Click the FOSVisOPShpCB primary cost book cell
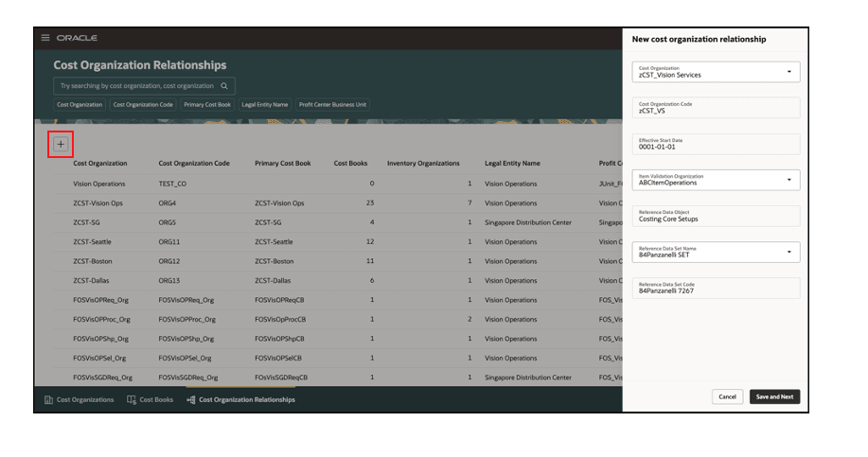 pyautogui.click(x=279, y=339)
